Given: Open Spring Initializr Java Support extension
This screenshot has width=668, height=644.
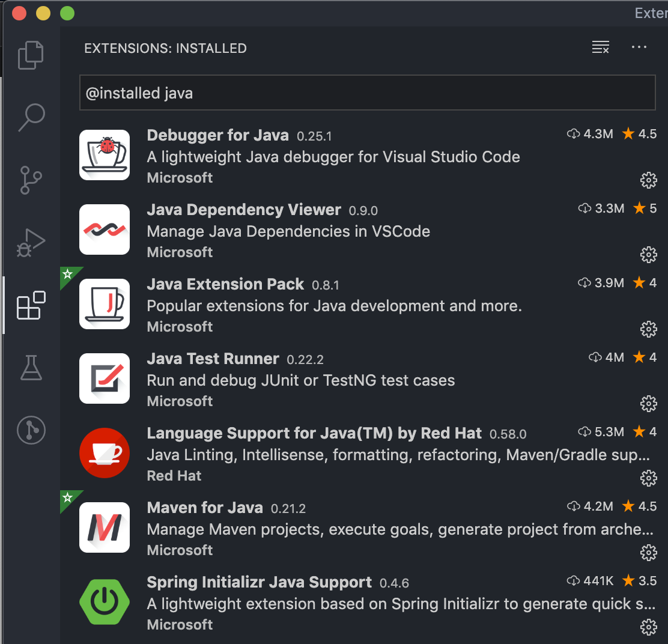Looking at the screenshot, I should [259, 582].
